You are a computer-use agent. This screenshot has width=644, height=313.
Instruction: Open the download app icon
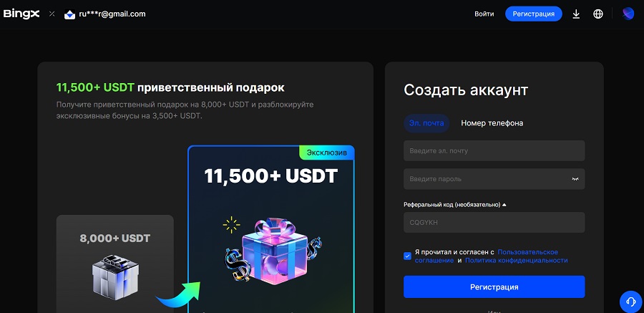pos(576,14)
